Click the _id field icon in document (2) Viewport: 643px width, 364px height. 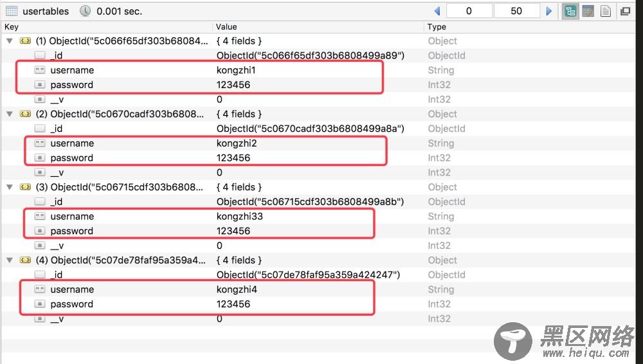40,129
